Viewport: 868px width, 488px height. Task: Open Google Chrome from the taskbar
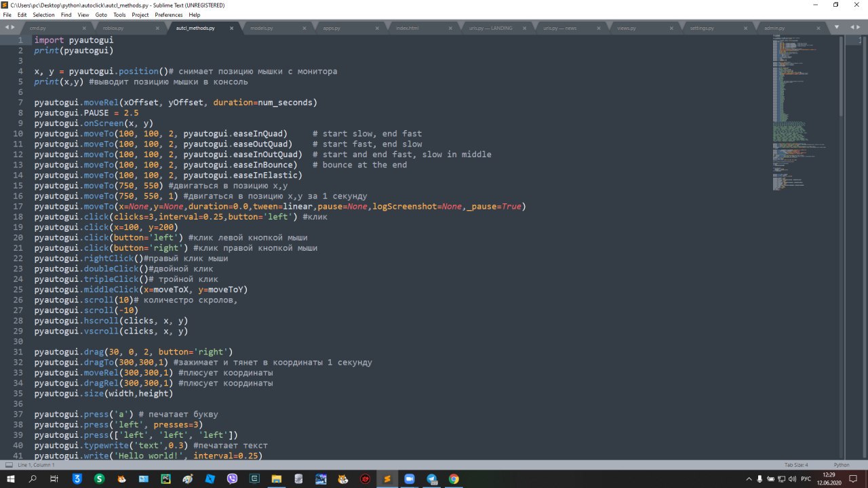[454, 479]
